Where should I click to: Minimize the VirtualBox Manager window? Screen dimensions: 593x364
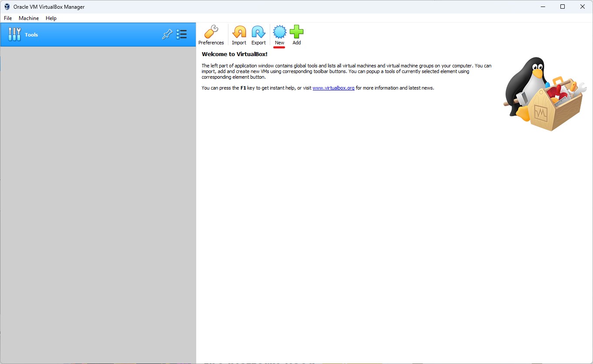(x=543, y=7)
